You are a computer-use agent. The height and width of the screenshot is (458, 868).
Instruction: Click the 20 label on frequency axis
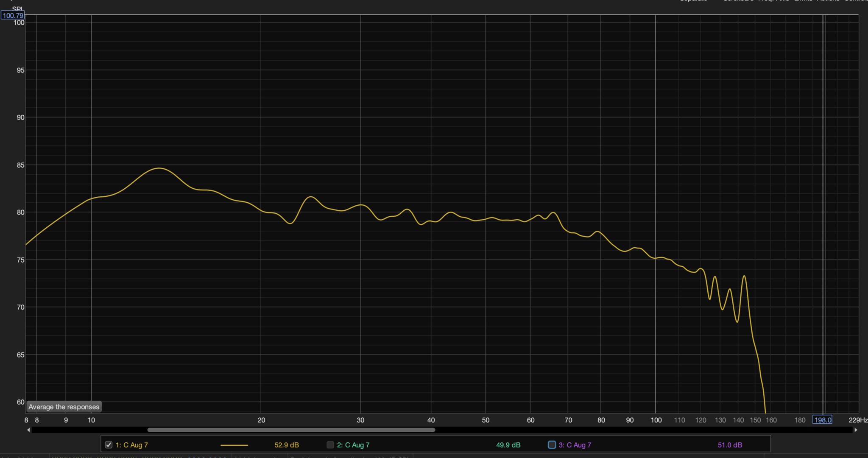point(261,420)
